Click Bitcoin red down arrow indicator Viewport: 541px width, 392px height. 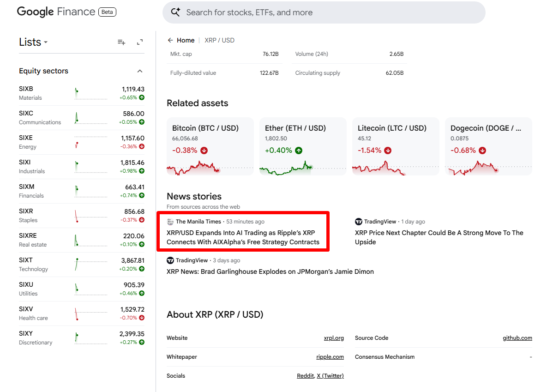point(204,151)
